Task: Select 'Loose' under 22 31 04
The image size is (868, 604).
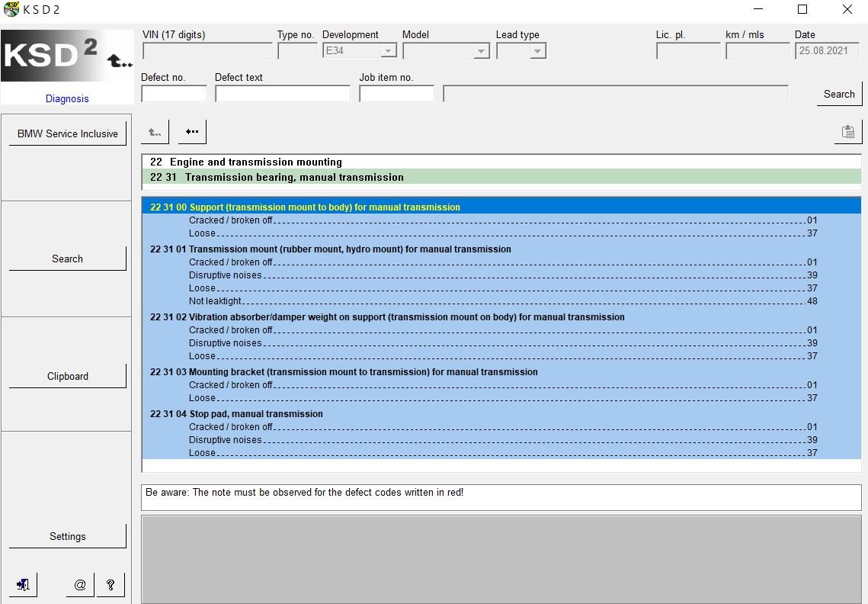Action: pos(501,453)
